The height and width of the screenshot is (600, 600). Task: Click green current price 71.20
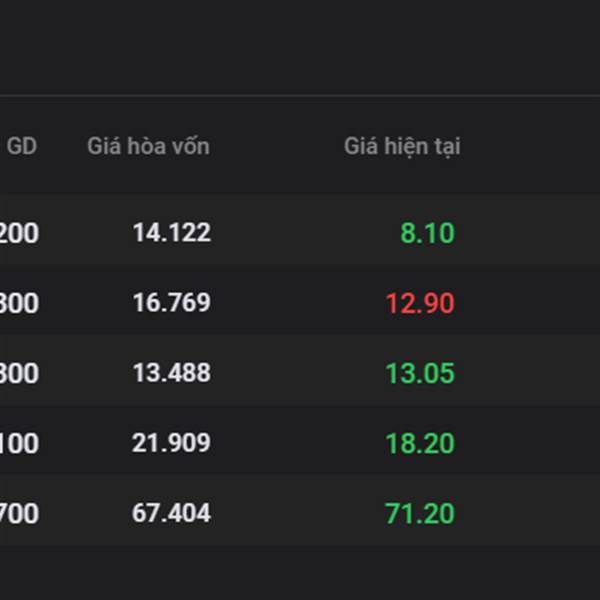[419, 514]
